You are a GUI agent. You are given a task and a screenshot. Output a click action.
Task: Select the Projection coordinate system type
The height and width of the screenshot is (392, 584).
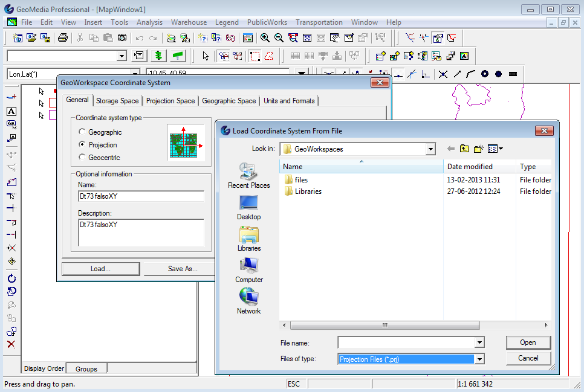click(82, 144)
